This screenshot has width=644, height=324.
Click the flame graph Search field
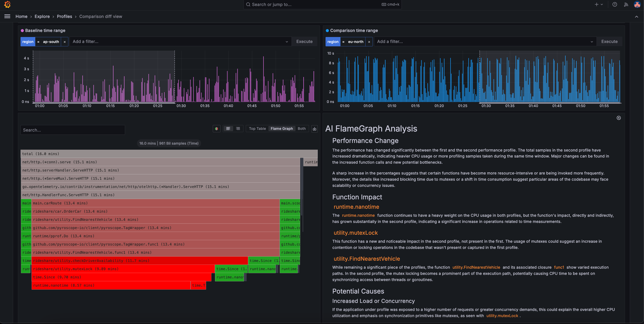pos(72,130)
